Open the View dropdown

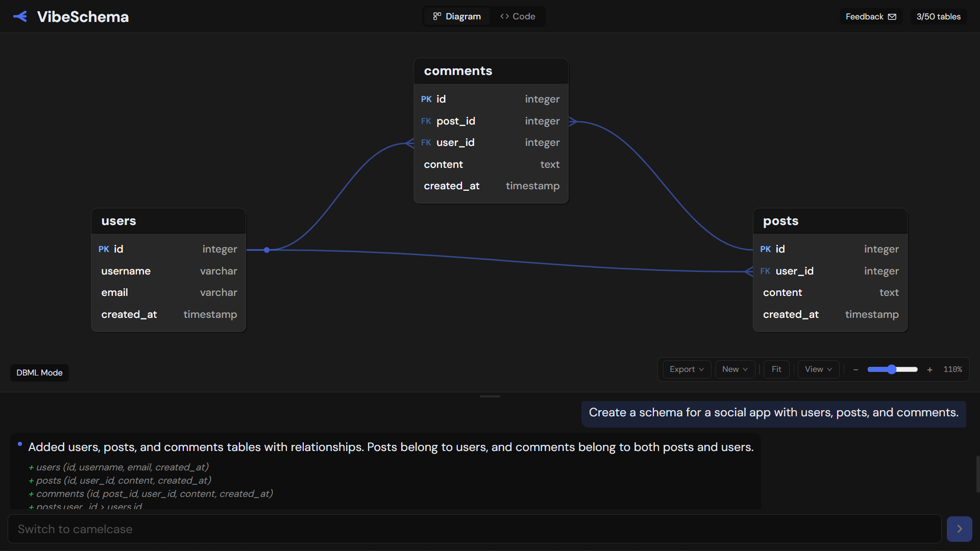click(x=817, y=369)
